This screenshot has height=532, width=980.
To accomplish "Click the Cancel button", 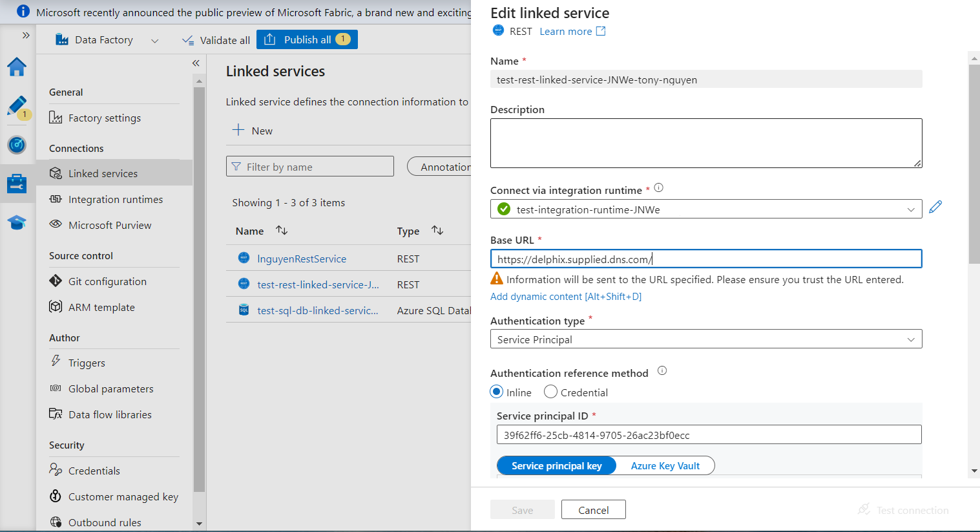I will pos(593,510).
